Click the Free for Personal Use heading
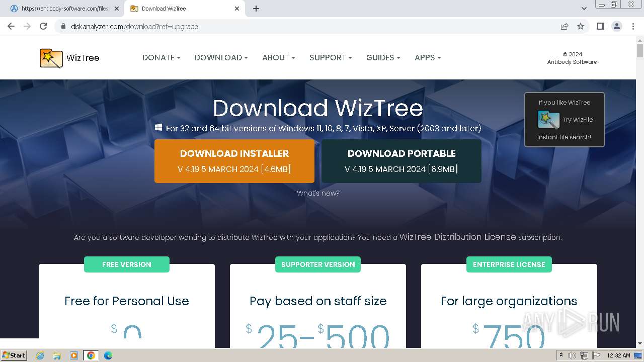Screen dimensions: 644x362 (127, 301)
